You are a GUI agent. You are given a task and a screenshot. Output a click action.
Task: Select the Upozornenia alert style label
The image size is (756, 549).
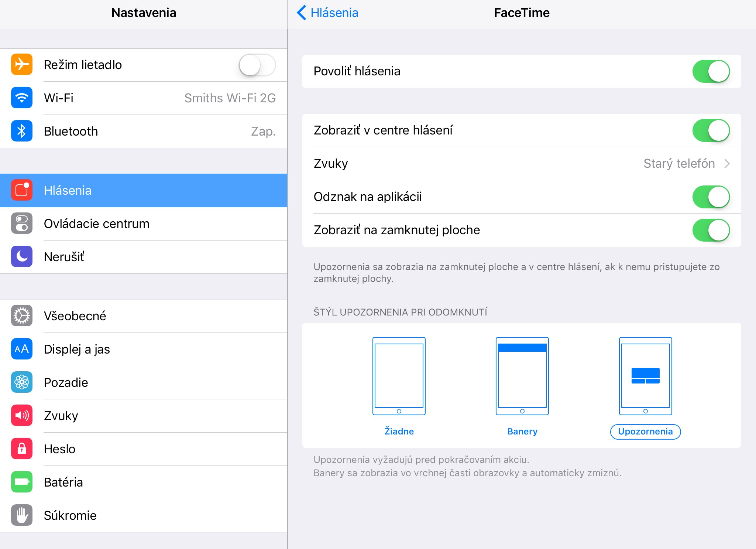(645, 432)
